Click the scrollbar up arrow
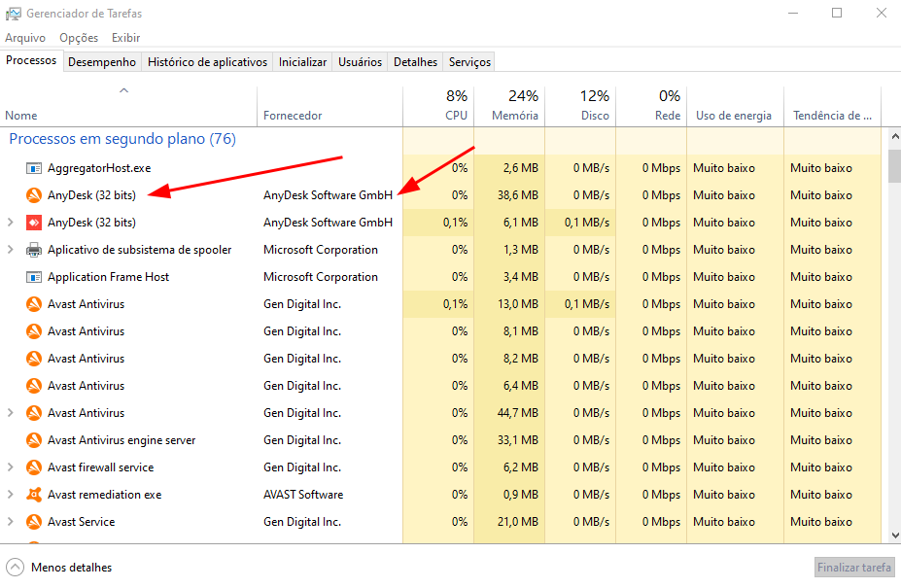This screenshot has width=901, height=588. tap(894, 137)
